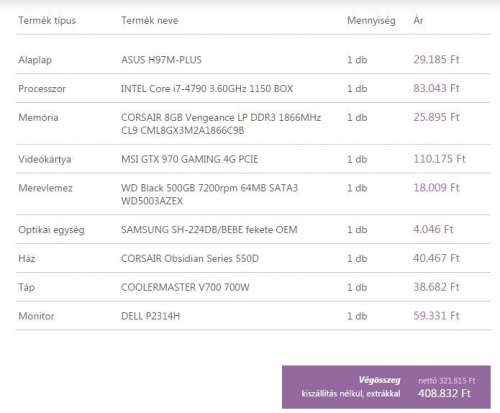Screen dimensions: 500x413
Task: Click the DELL P2314H product name
Action: pyautogui.click(x=150, y=316)
